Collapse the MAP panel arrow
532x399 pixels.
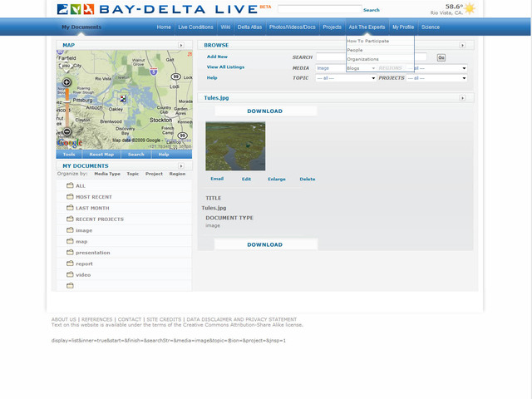[x=181, y=45]
